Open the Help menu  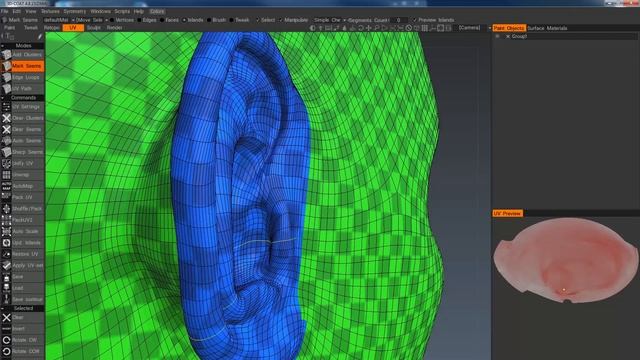pos(139,11)
